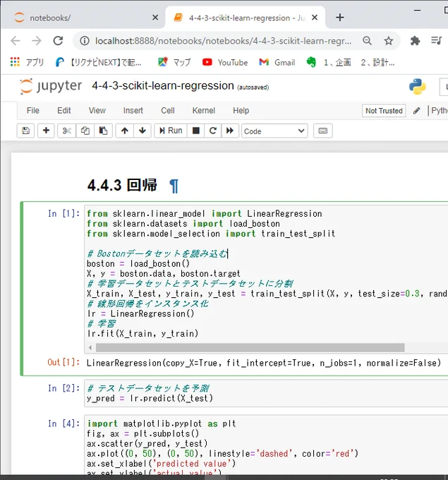Close the notebooks/ browser tab
Screen dimensions: 448x480
point(155,18)
